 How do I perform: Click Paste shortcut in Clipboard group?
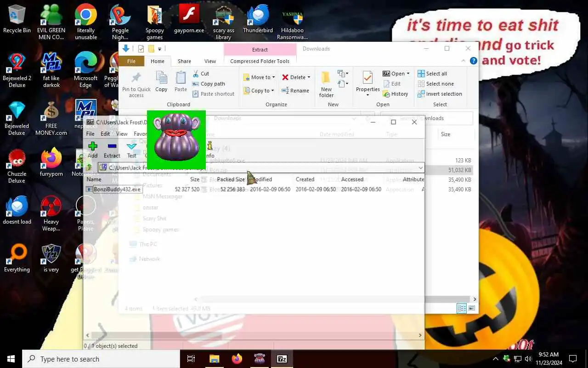click(213, 94)
